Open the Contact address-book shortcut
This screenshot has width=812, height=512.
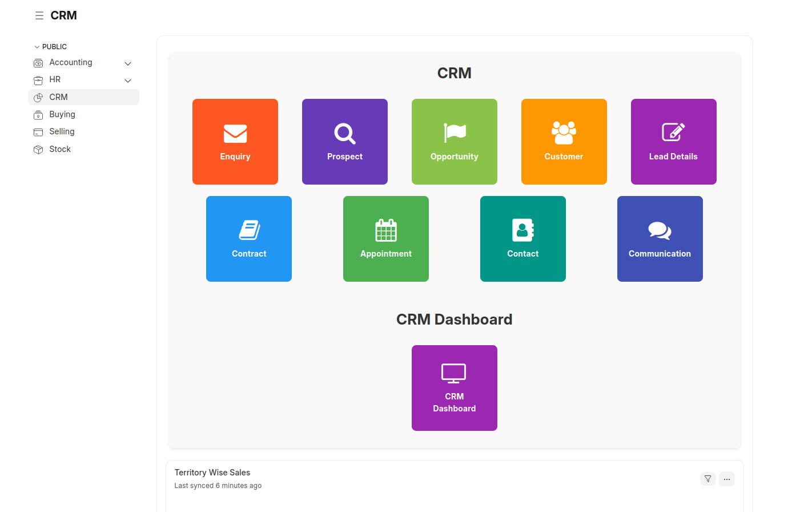[x=523, y=238]
